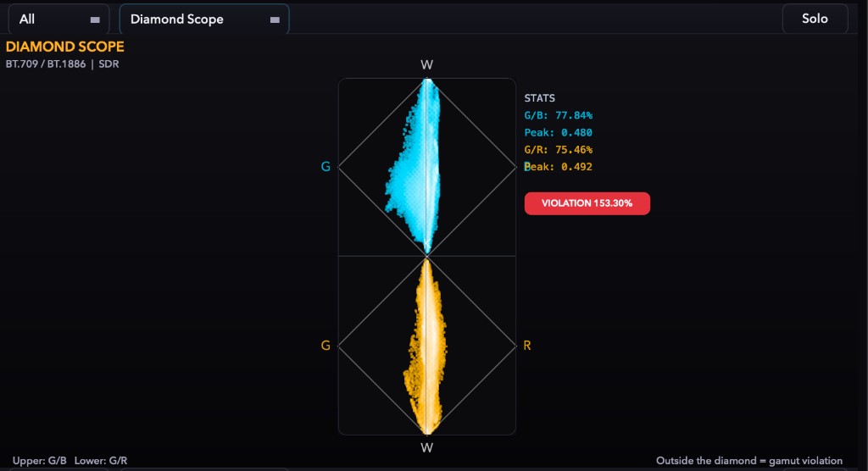Click the G/B: 77.84% value

tap(558, 115)
